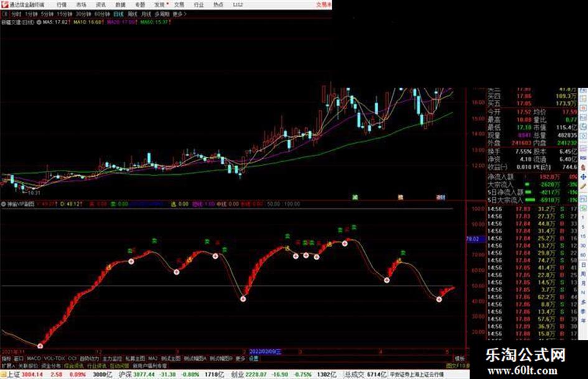
Task: Click the blue 78.02 value marker on axis
Action: 475,239
